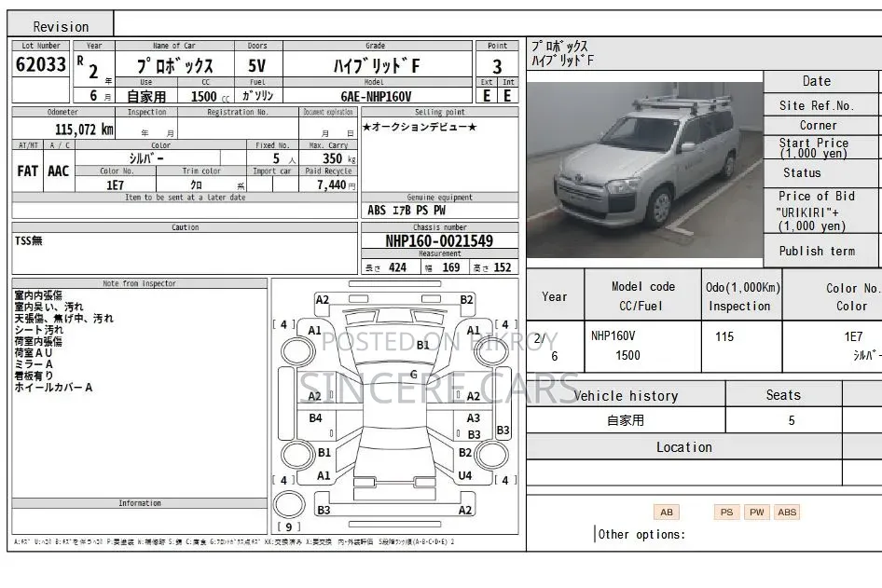The width and height of the screenshot is (882, 588).
Task: Click chassis number NHP160-0021549
Action: pyautogui.click(x=439, y=241)
